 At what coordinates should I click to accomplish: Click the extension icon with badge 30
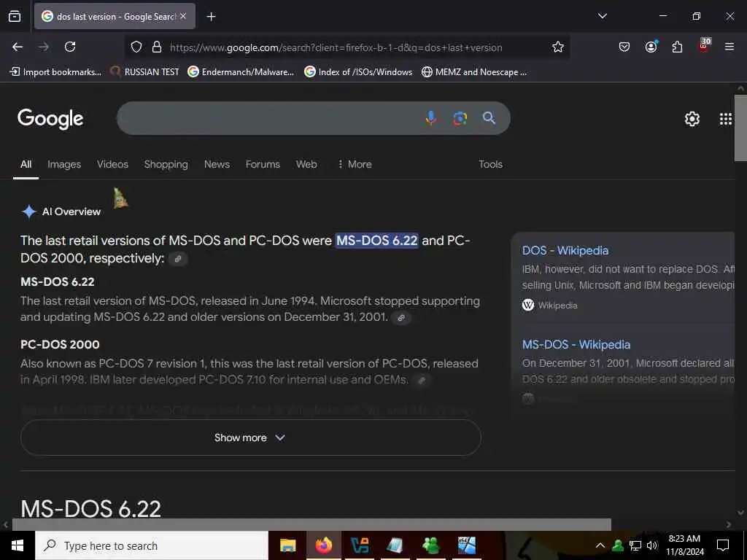point(704,45)
